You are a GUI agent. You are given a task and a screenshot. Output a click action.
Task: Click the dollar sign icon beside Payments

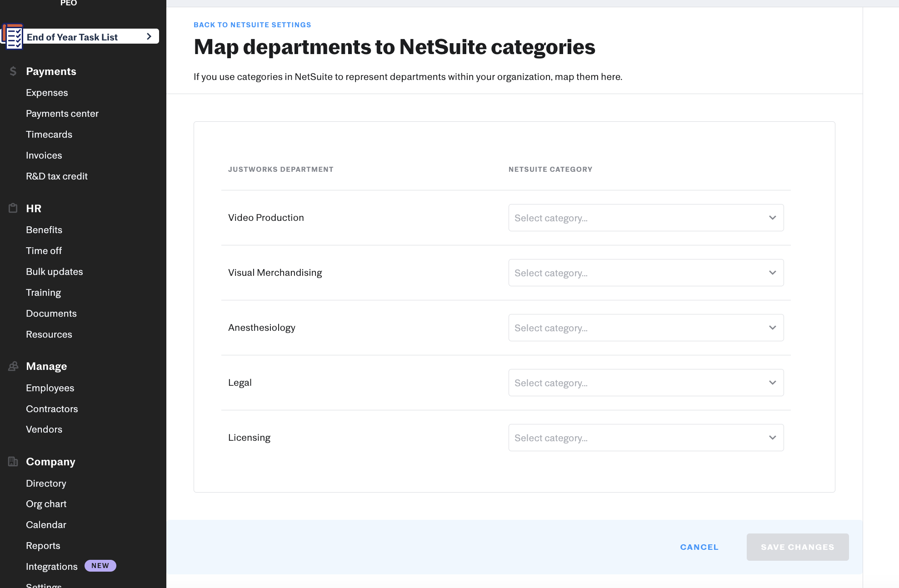[13, 71]
